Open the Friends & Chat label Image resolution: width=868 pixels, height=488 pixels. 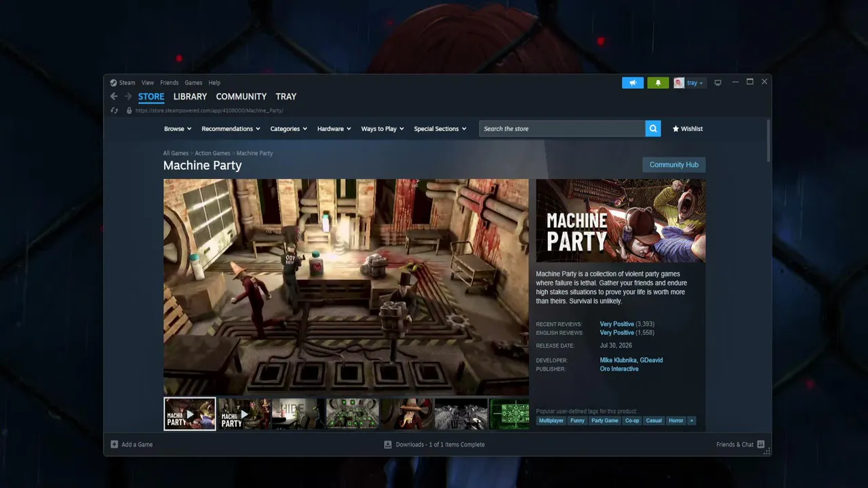point(735,445)
